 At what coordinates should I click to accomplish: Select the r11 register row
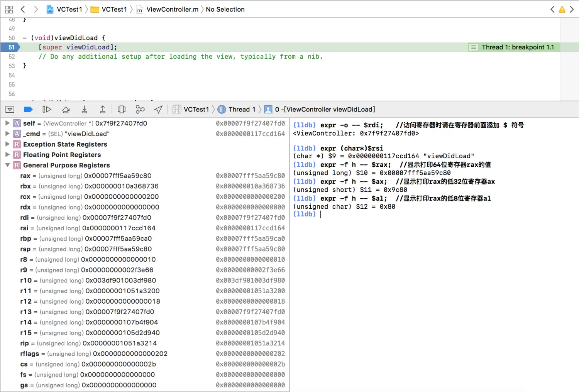coord(145,291)
